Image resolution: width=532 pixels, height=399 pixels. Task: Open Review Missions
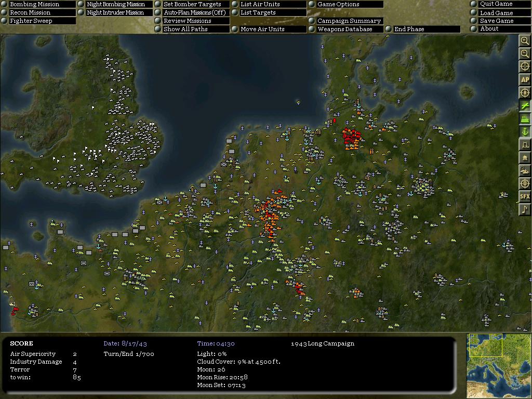[192, 21]
